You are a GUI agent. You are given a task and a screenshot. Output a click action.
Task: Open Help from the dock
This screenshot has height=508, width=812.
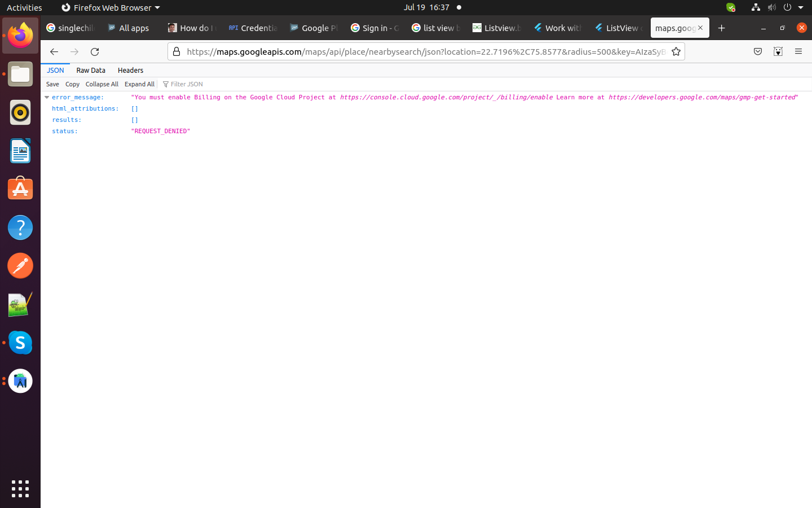(20, 227)
